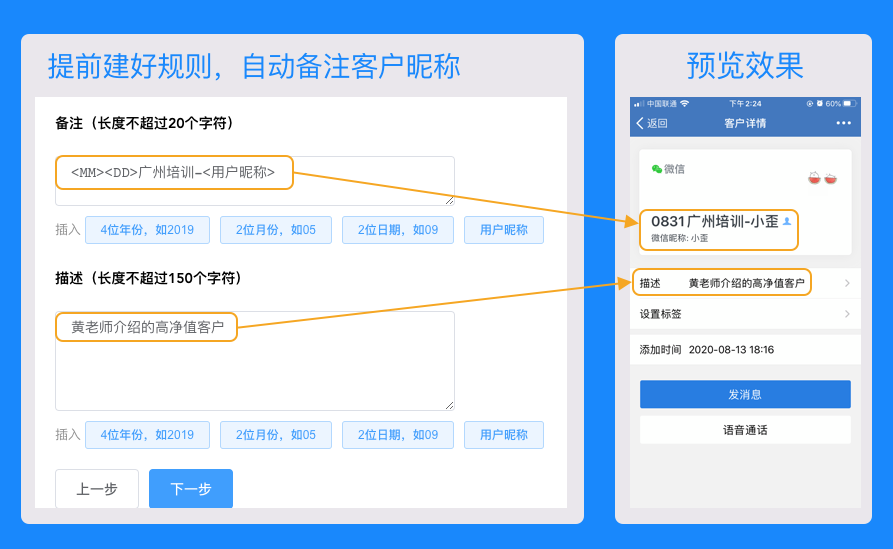Expand the 设置标签 row chevron

tap(846, 314)
